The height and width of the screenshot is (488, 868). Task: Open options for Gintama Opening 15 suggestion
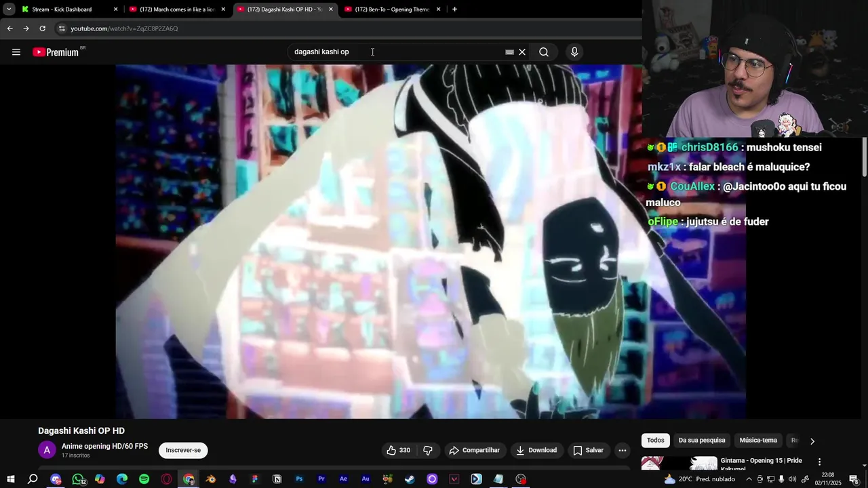819,462
